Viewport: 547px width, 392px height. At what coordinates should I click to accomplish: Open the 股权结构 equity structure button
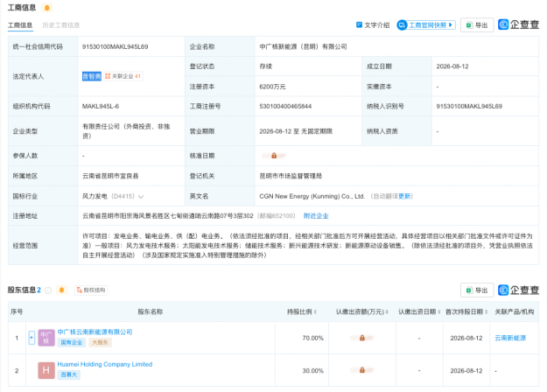[x=91, y=290]
